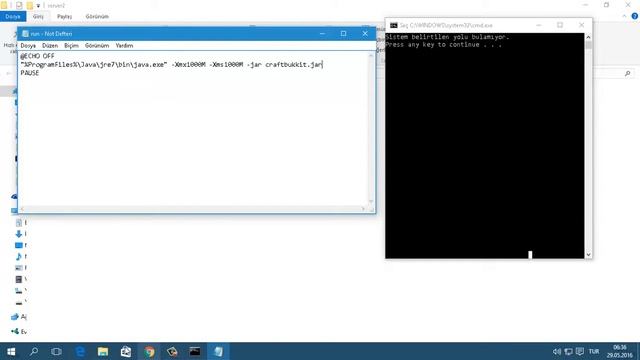640x360 pixels.
Task: Select the Documents icon in Explorer sidebar
Action: pos(18,222)
